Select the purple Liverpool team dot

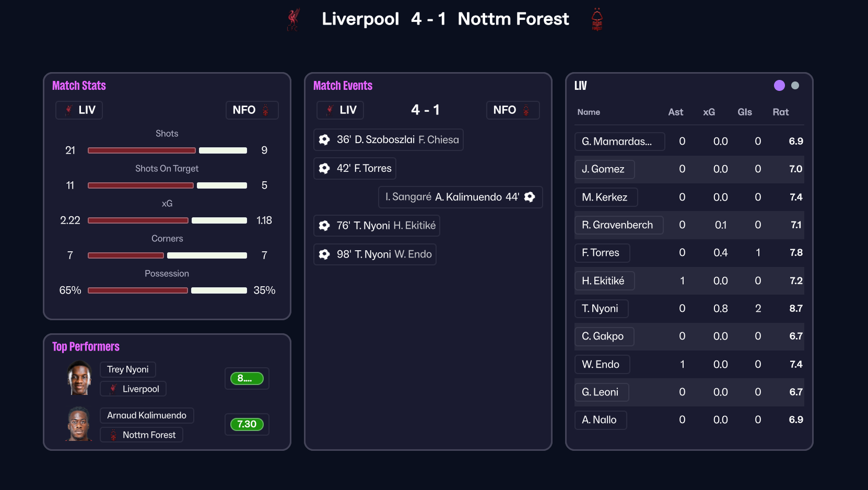point(779,86)
